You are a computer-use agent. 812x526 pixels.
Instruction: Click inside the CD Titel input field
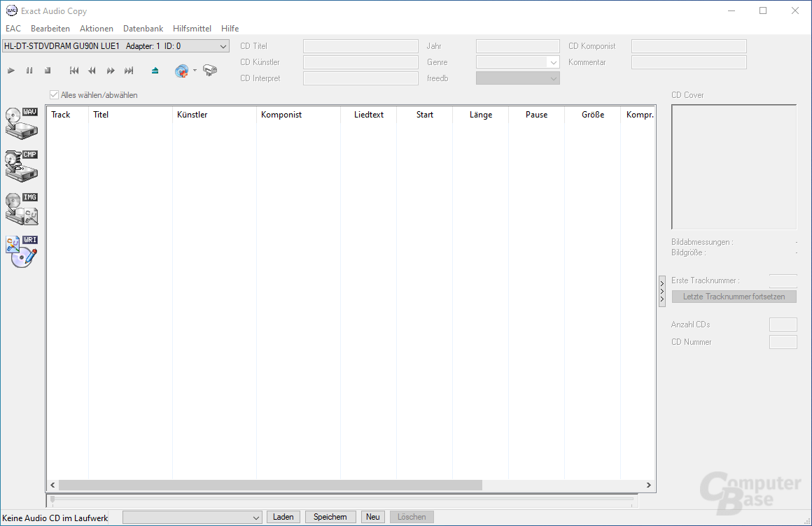(360, 45)
